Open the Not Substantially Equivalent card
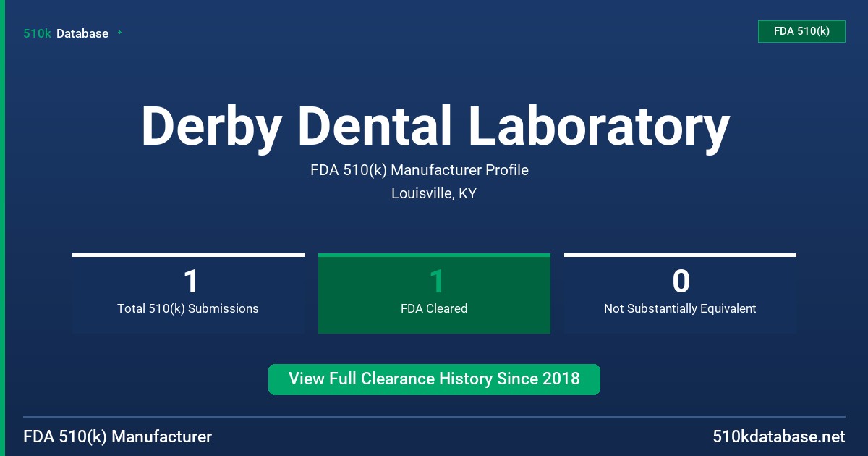 pos(680,294)
